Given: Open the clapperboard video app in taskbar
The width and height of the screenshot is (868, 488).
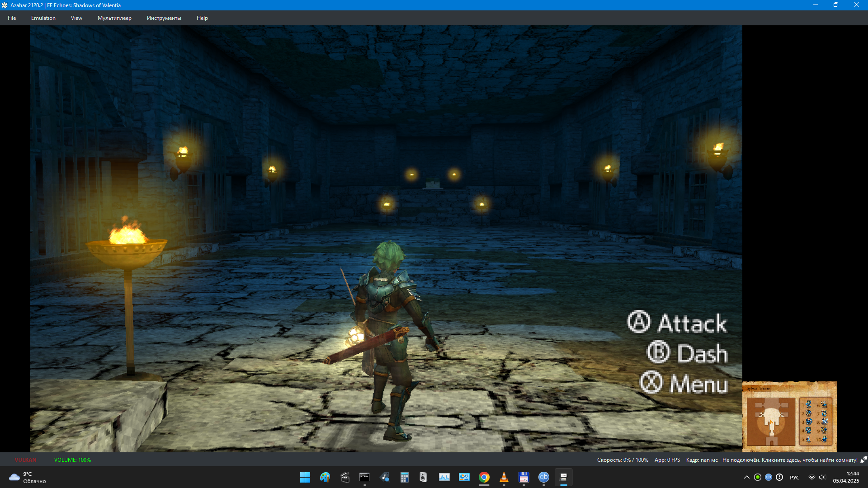Looking at the screenshot, I should tap(344, 477).
